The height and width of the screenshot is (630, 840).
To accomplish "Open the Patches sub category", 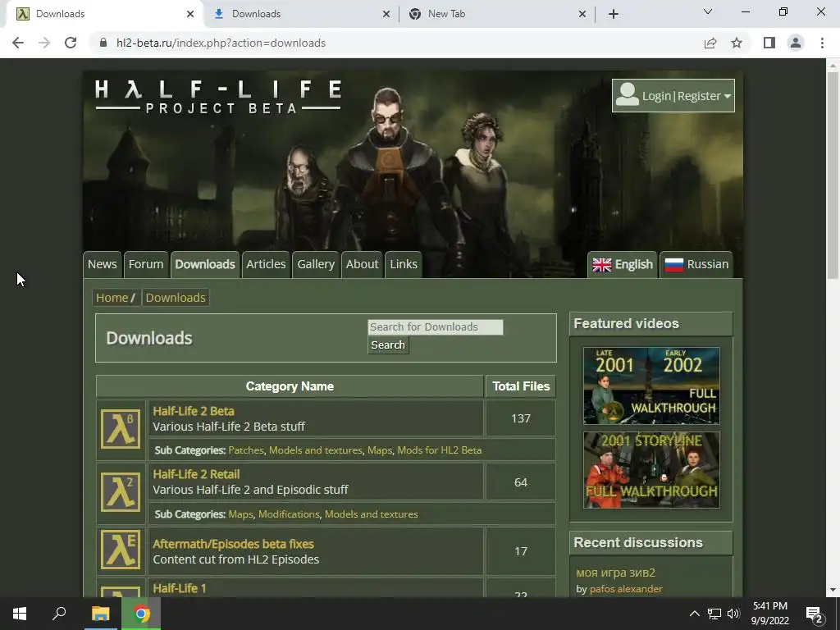I will click(x=246, y=450).
